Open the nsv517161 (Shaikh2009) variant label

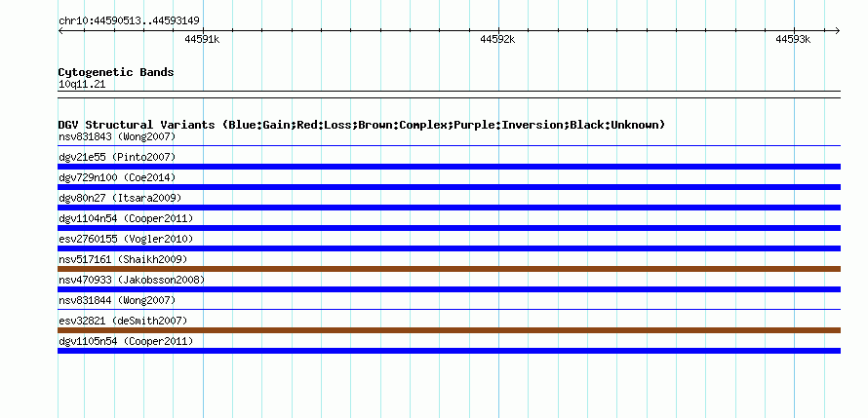pyautogui.click(x=123, y=259)
